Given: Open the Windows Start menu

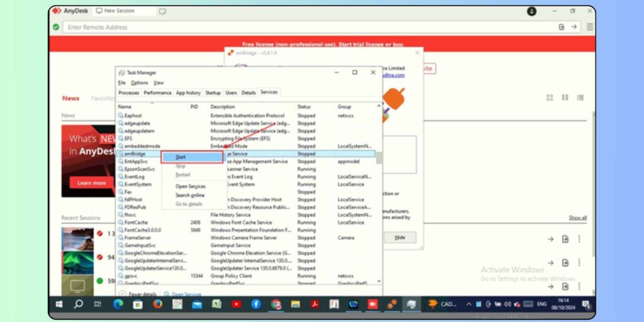Looking at the screenshot, I should 59,304.
